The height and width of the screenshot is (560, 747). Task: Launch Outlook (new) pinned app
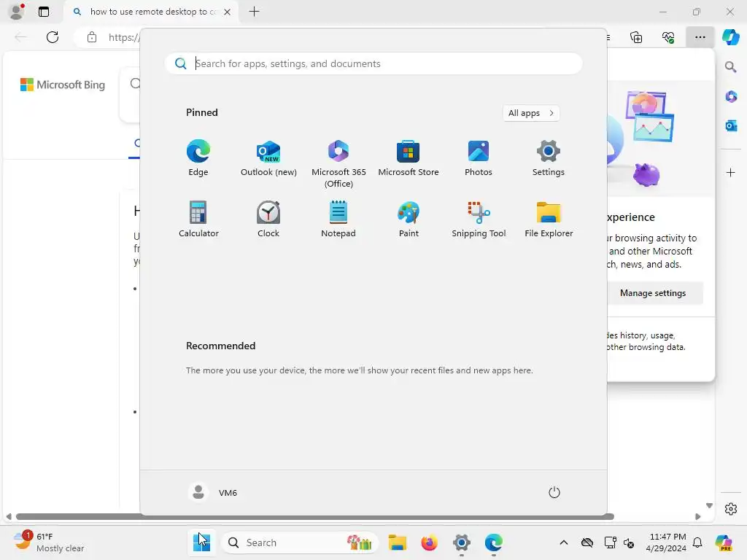[x=268, y=158]
